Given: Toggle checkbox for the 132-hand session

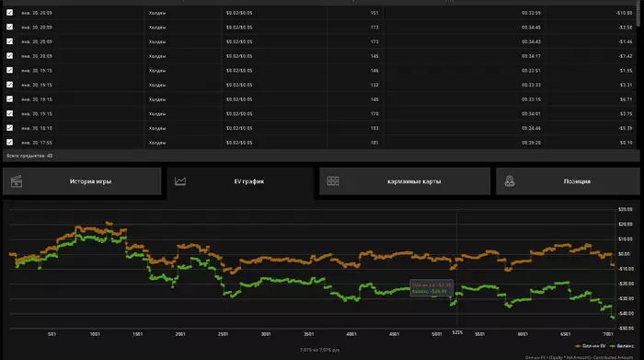Looking at the screenshot, I should pos(9,85).
